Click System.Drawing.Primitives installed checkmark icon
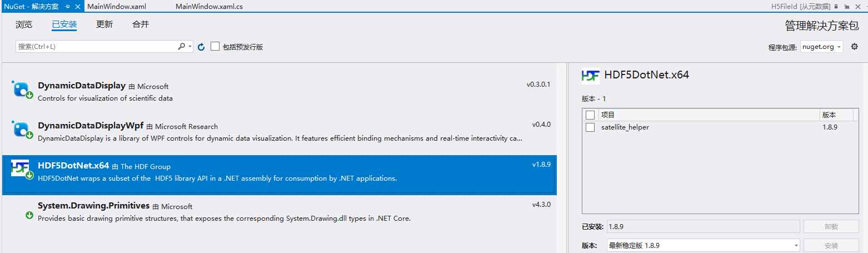868x253 pixels. [x=29, y=215]
